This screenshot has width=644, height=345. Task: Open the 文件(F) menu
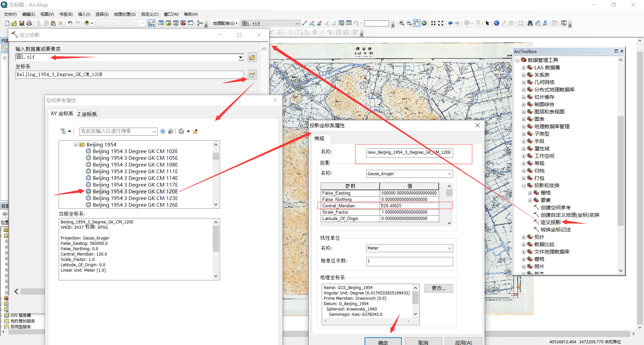(x=10, y=14)
